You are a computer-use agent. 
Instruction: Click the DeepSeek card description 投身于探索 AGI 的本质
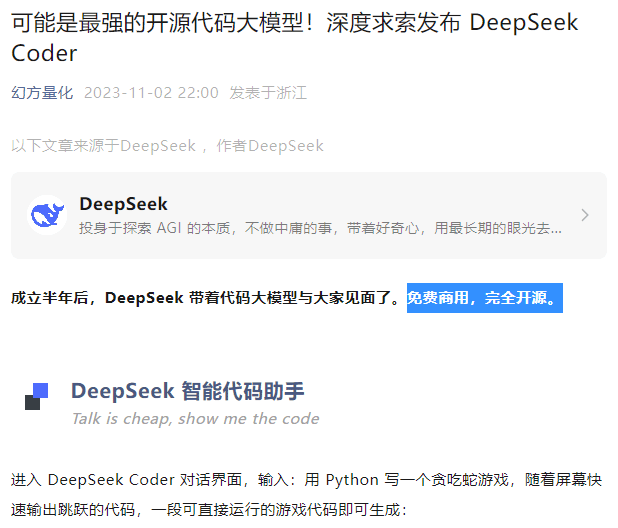pyautogui.click(x=320, y=228)
